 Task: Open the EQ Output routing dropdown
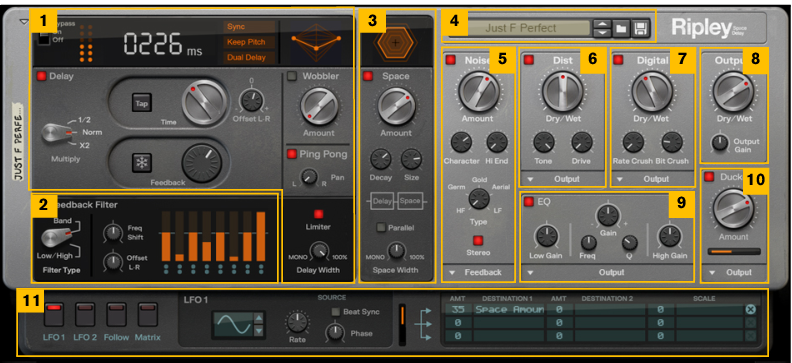(x=608, y=273)
